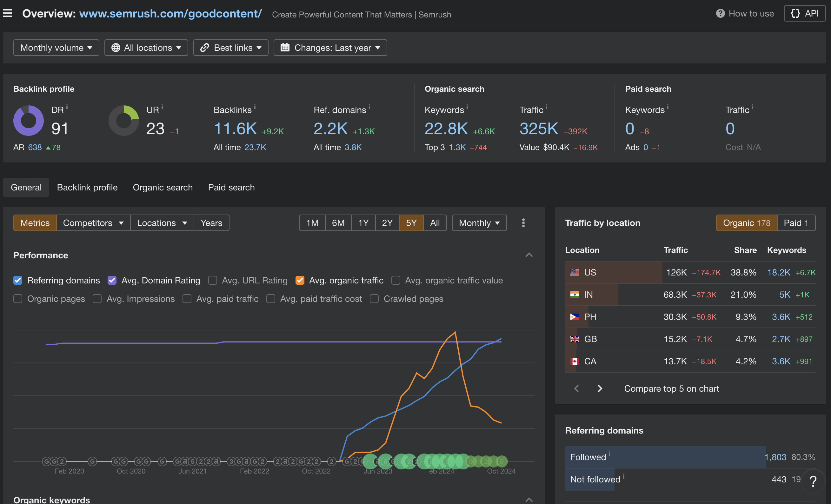831x504 pixels.
Task: Click the calendar icon in Changes filter
Action: coord(285,48)
